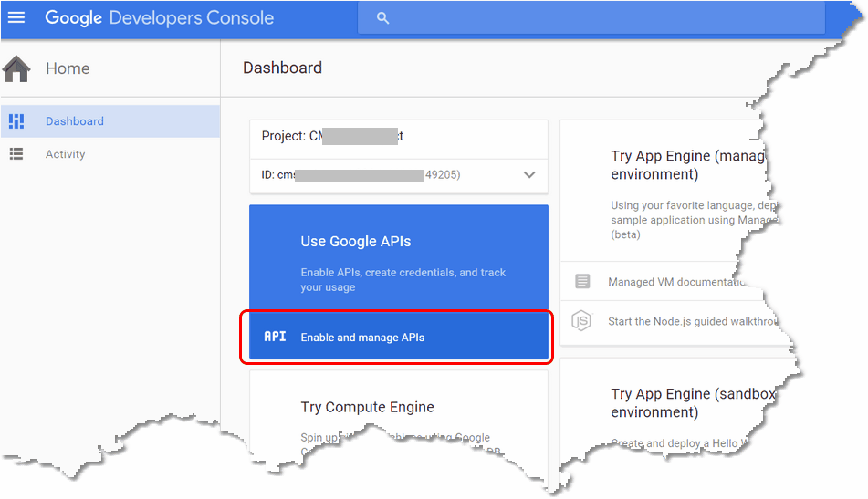868x499 pixels.
Task: Open Enable and manage APIs link
Action: click(362, 338)
